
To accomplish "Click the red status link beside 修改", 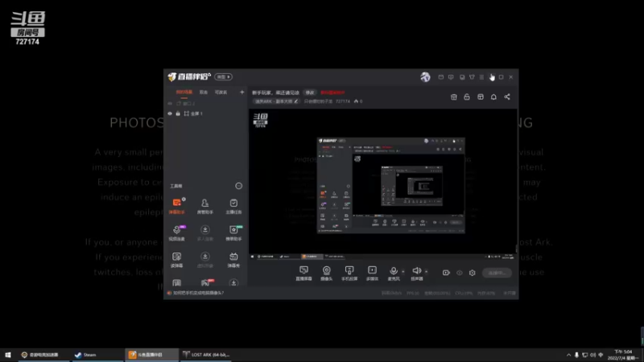I will 332,93.
